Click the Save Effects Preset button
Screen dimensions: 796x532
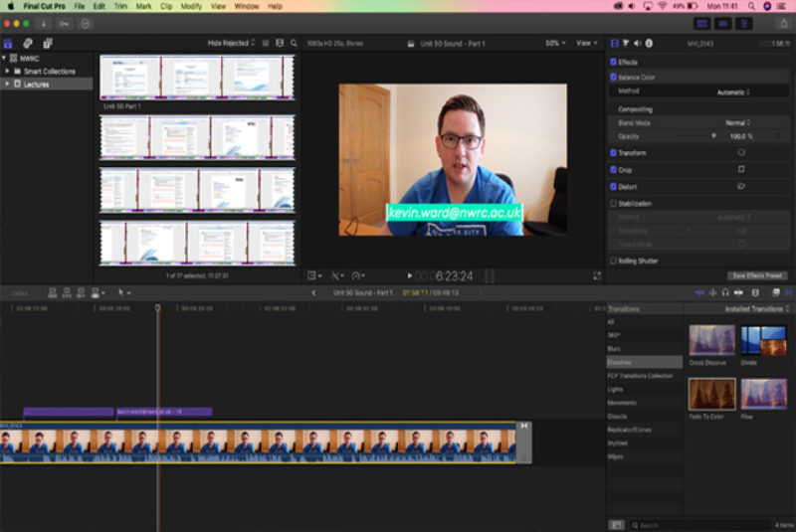(758, 275)
